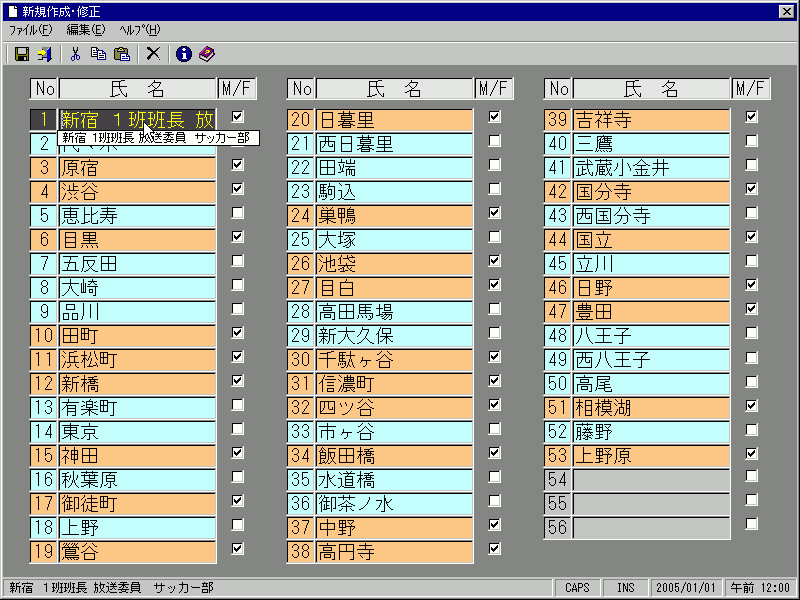
Task: Check the M/F checkbox for 恵比寿
Action: pyautogui.click(x=237, y=212)
